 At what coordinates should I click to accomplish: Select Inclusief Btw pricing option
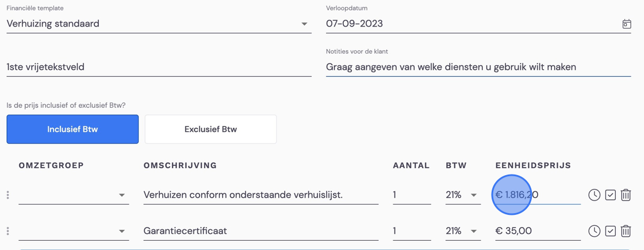pos(72,129)
